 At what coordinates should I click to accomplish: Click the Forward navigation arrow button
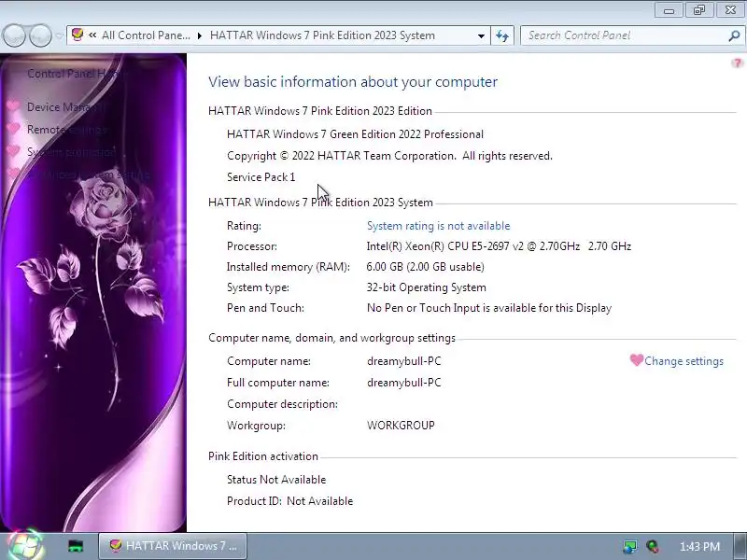[x=40, y=35]
